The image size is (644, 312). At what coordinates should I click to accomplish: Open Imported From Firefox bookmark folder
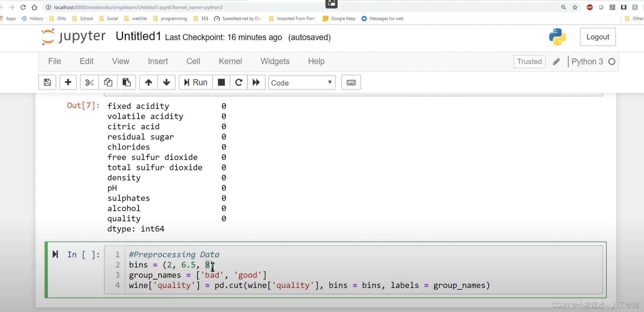(293, 19)
